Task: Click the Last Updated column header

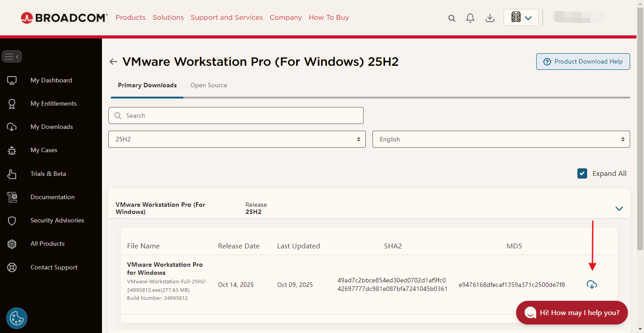Action: tap(299, 246)
